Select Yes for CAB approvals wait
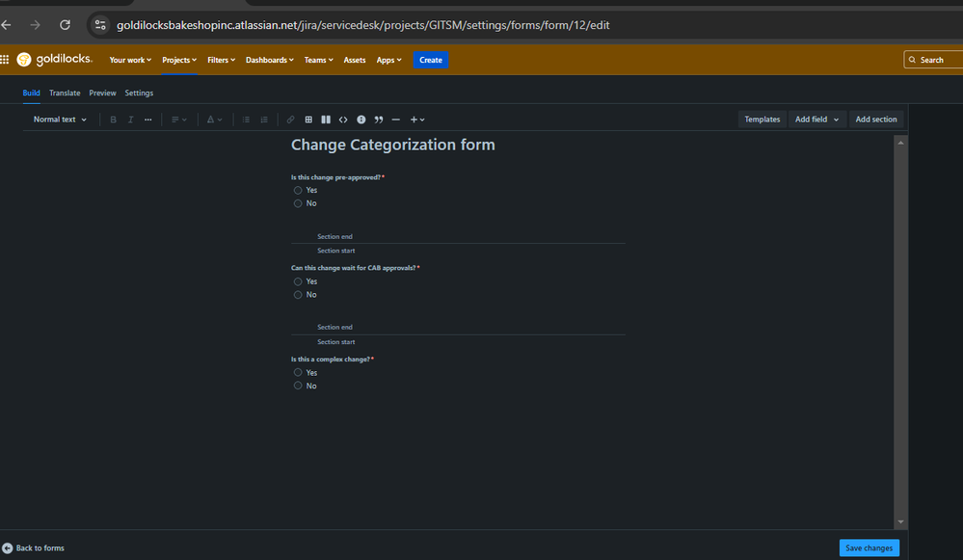Image resolution: width=963 pixels, height=560 pixels. pyautogui.click(x=298, y=281)
